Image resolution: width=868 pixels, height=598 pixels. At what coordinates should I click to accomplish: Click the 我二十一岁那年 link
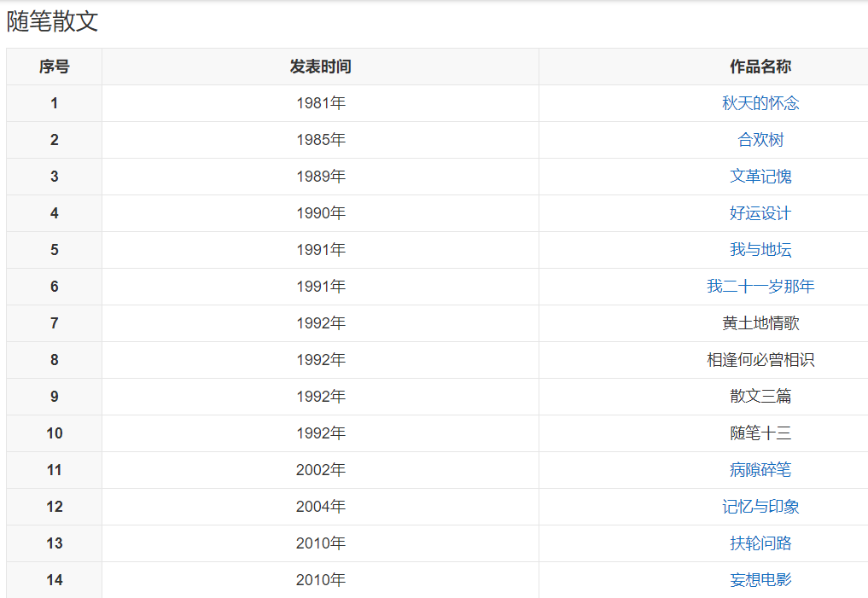click(x=760, y=287)
